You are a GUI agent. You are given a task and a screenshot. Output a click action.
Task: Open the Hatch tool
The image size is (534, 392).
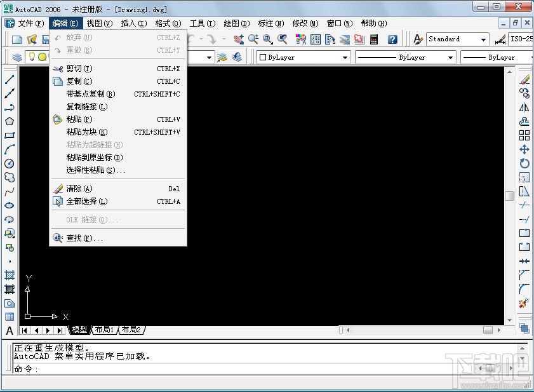[x=8, y=275]
